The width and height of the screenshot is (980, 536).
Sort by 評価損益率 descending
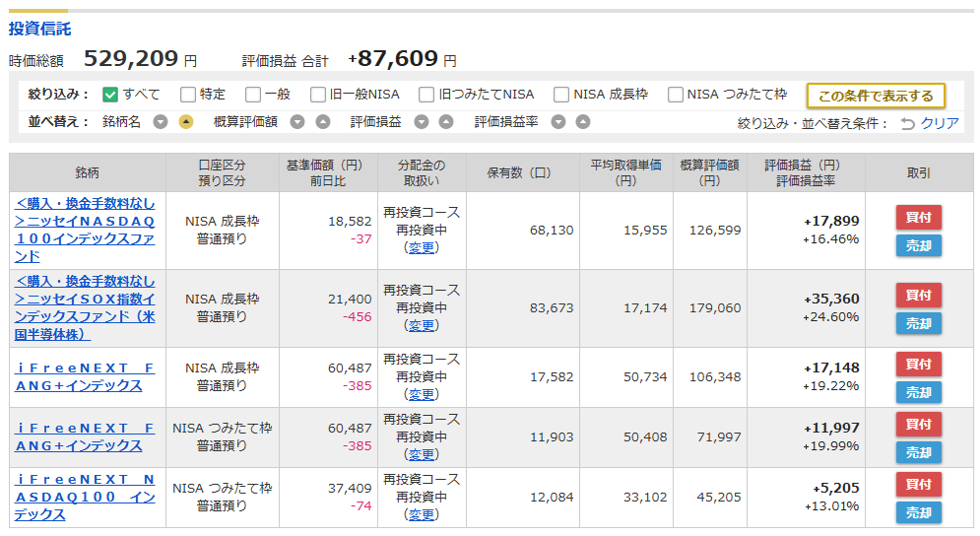click(x=558, y=122)
